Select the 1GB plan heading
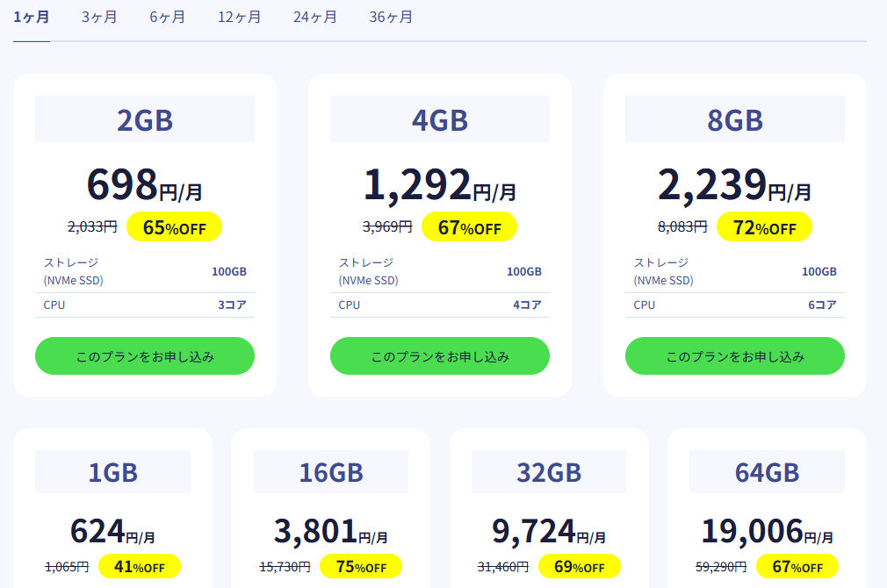Viewport: 887px width, 588px height. tap(112, 473)
